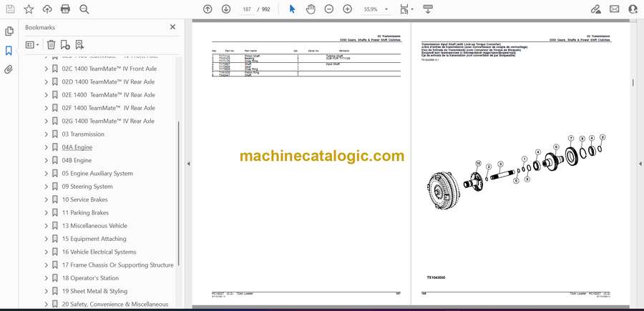Open the fit page display options menu

click(406, 9)
